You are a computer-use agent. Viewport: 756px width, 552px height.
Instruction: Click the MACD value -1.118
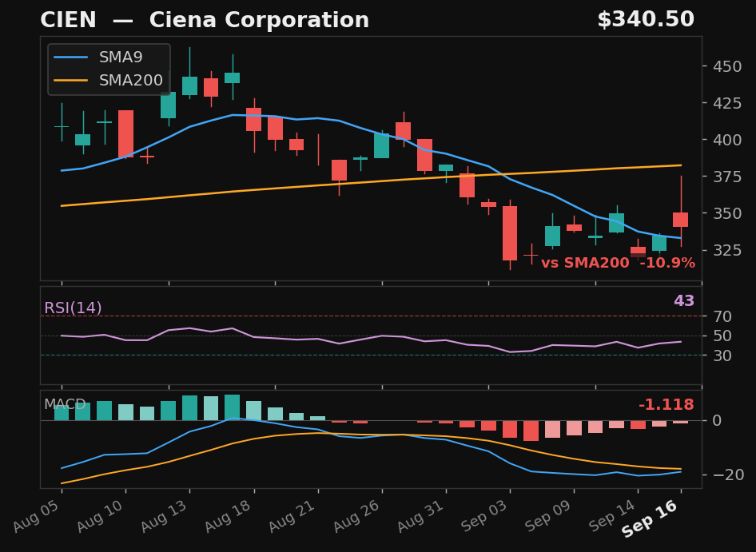coord(666,404)
